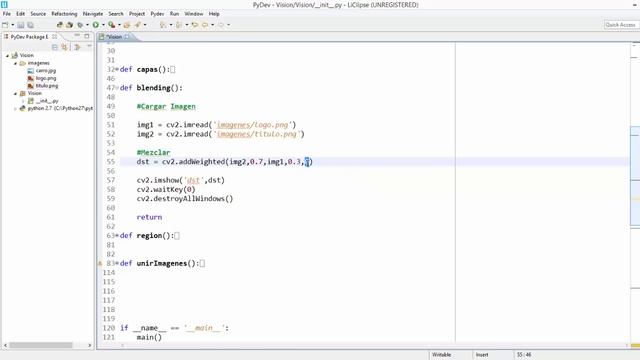Open the File menu
Viewport: 640px width, 360px height.
point(7,14)
